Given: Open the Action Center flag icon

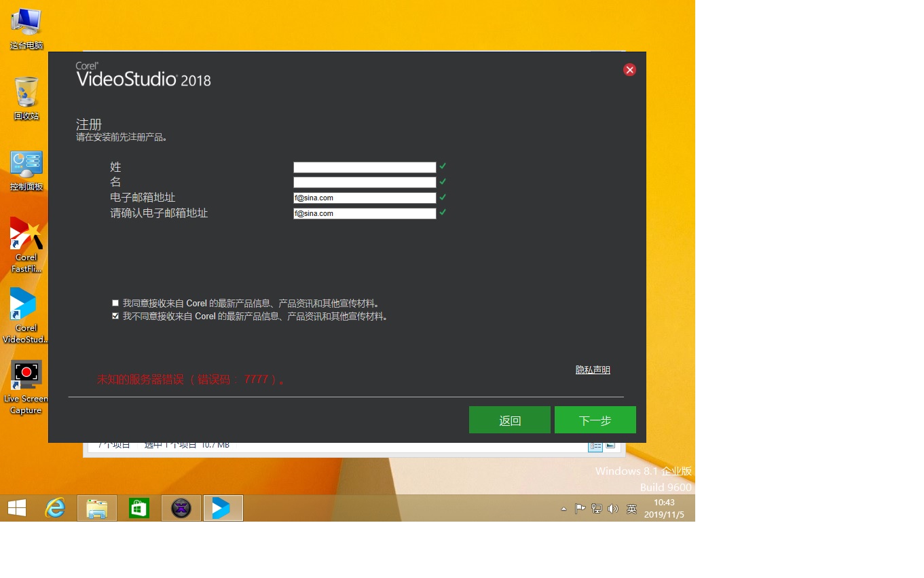Looking at the screenshot, I should tap(580, 509).
